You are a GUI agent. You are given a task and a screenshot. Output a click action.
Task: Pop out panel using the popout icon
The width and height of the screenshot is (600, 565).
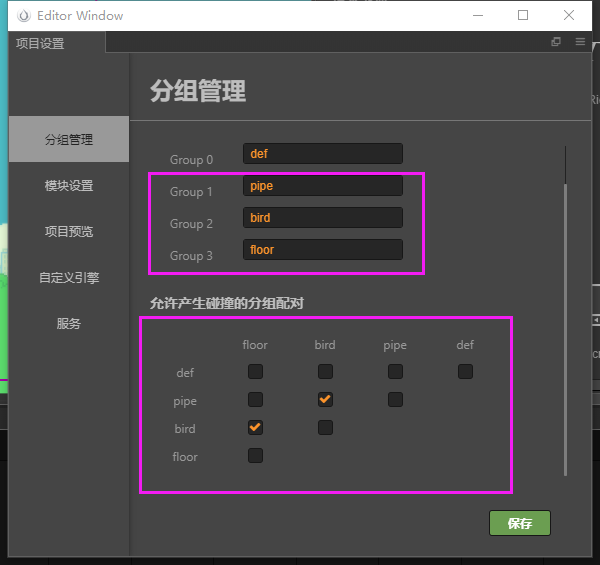pyautogui.click(x=556, y=42)
